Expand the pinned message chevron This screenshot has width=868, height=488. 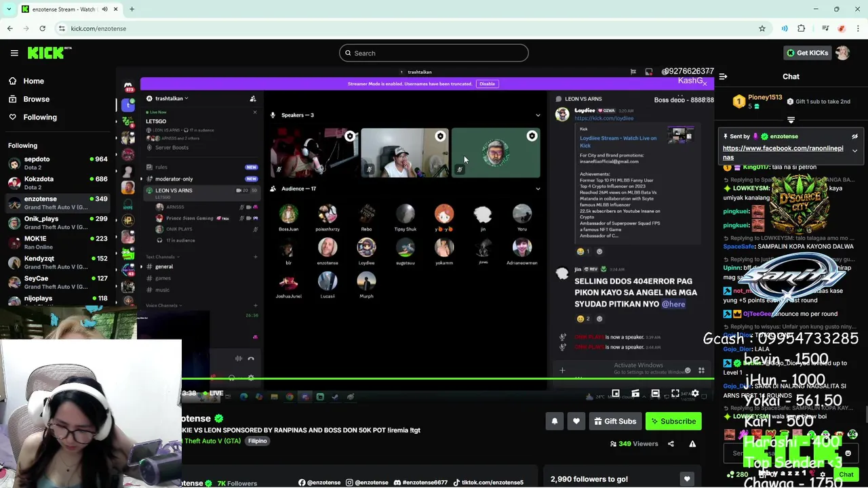pyautogui.click(x=854, y=151)
